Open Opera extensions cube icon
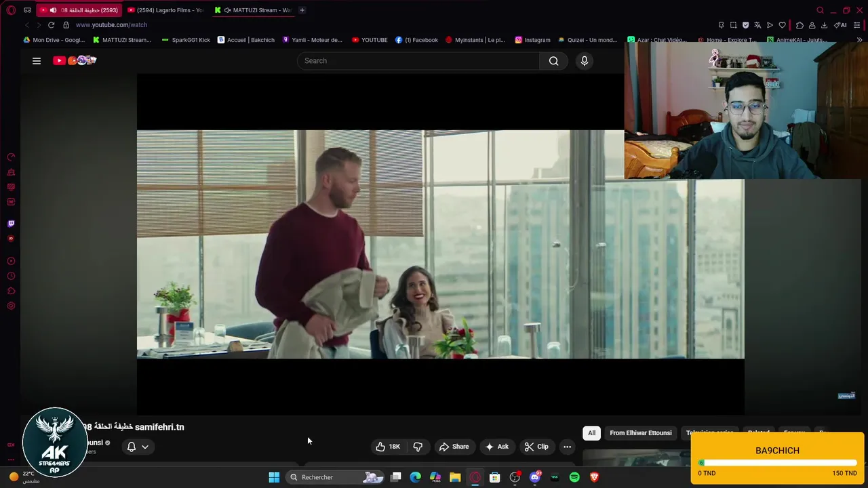Viewport: 868px width, 488px height. coord(800,25)
